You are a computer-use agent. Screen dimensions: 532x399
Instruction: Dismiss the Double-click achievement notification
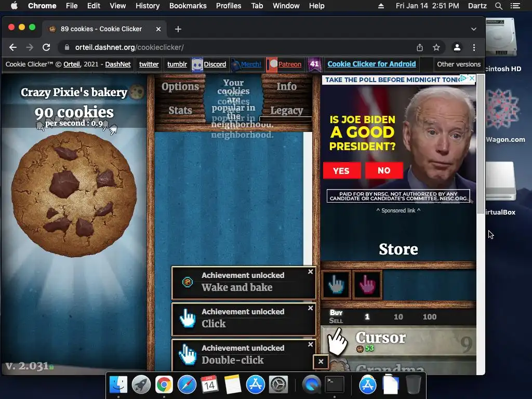point(311,344)
